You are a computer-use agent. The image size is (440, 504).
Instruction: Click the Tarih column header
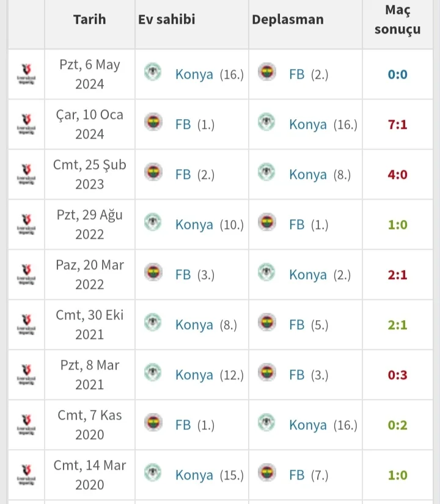(89, 20)
